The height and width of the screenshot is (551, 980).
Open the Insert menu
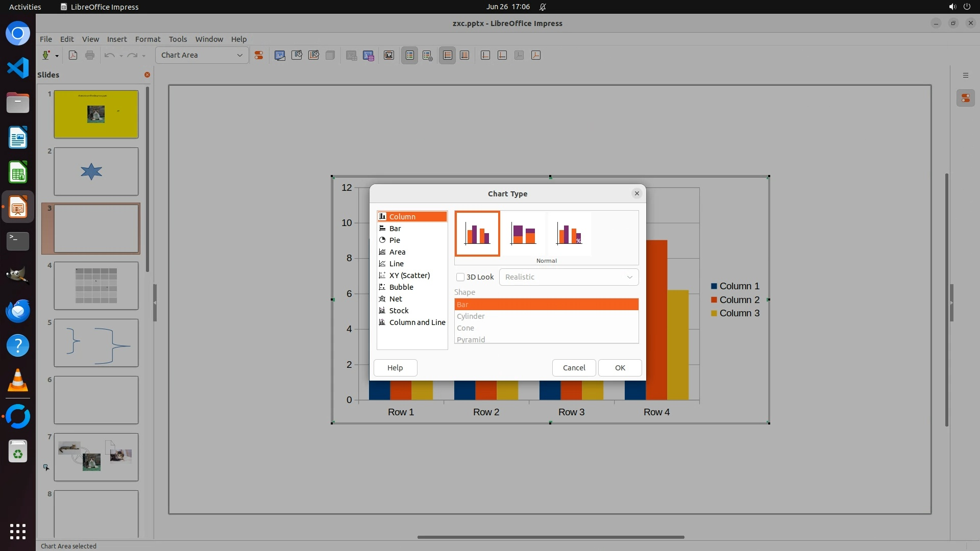pos(116,39)
